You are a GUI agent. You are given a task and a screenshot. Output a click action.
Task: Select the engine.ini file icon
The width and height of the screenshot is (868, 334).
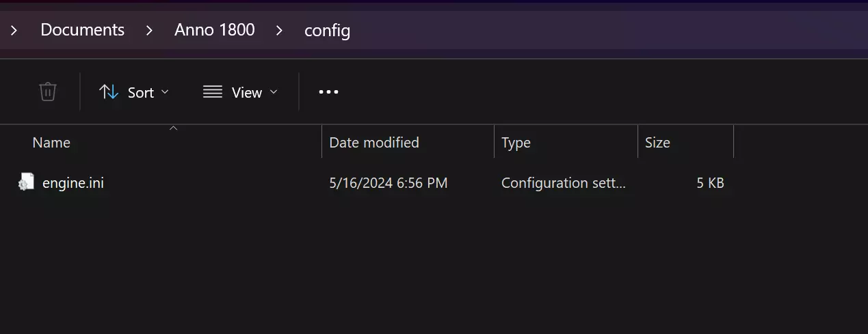[26, 182]
